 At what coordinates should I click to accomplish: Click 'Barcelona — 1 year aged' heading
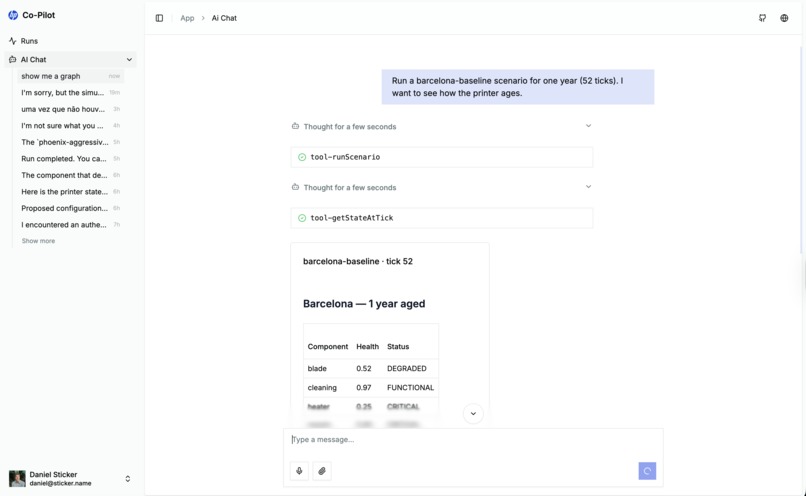pos(364,304)
